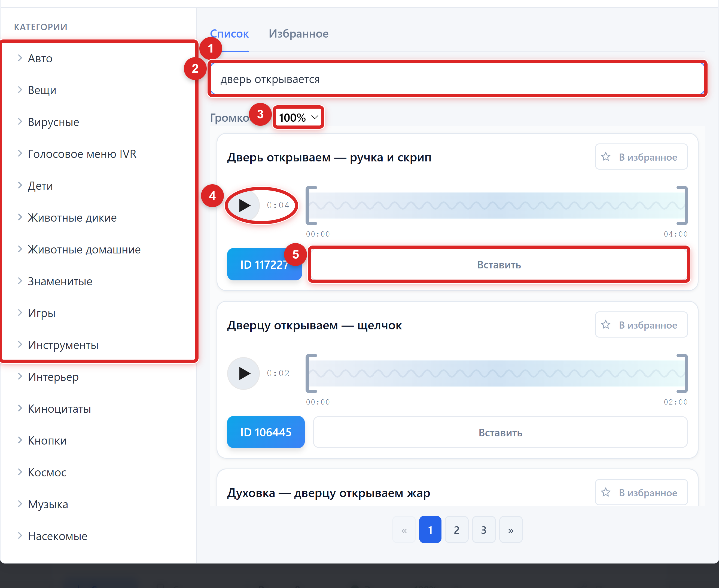Open the Вирусные category

coord(54,122)
